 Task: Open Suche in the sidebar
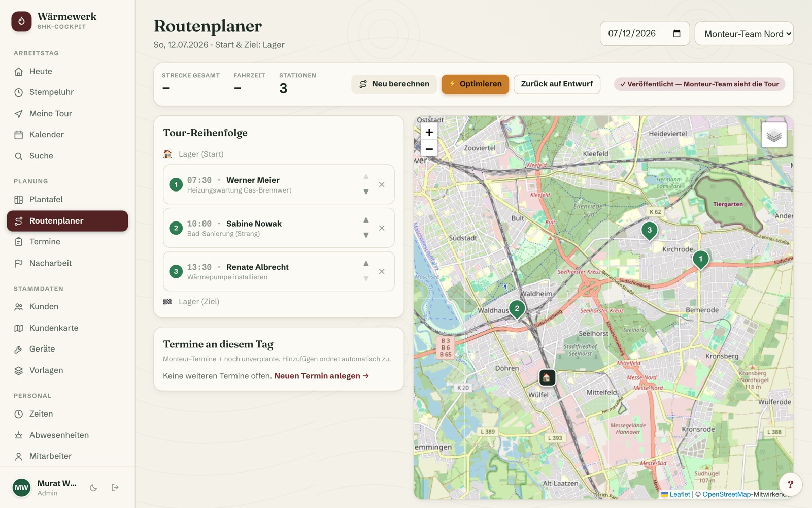[x=67, y=156]
